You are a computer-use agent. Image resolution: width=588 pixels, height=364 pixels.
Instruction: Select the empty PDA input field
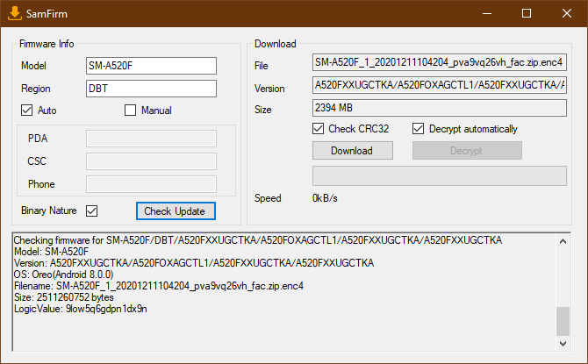click(x=151, y=139)
